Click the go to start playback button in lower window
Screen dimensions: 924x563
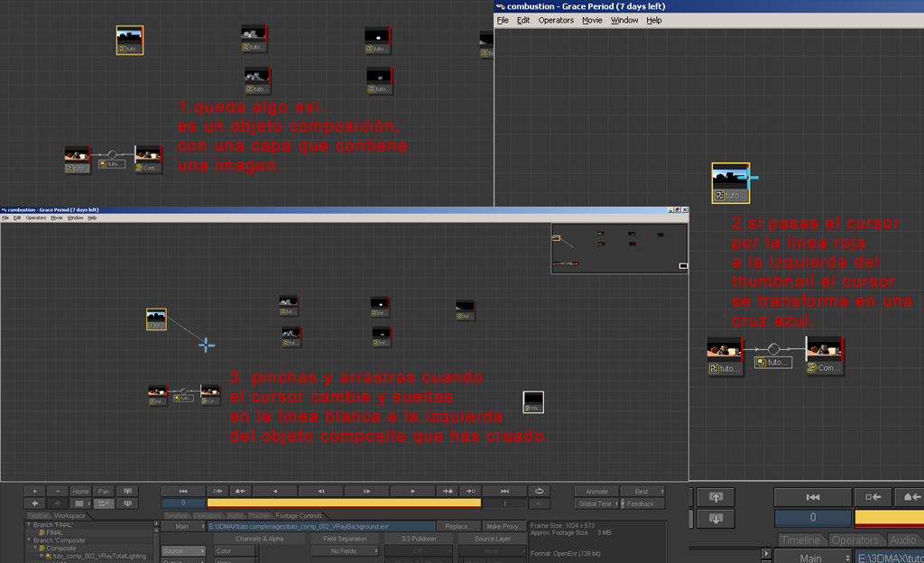(183, 491)
